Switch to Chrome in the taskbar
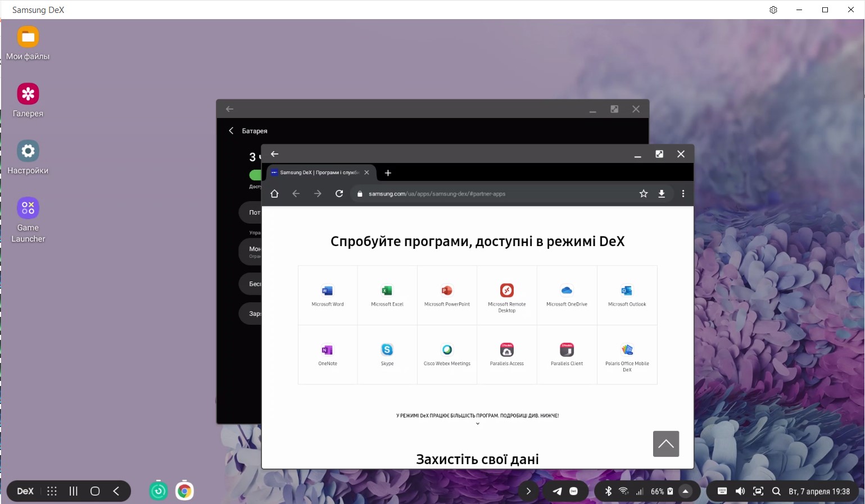The height and width of the screenshot is (504, 865). [184, 491]
